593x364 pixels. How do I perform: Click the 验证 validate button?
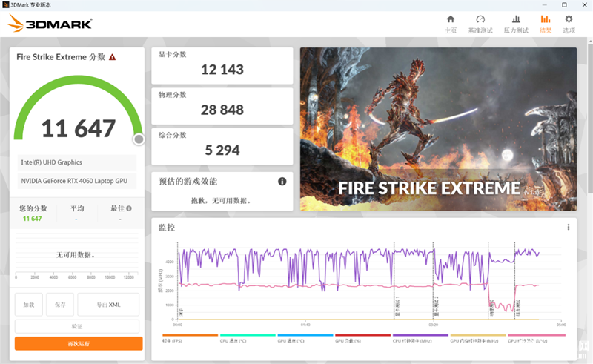click(x=77, y=326)
